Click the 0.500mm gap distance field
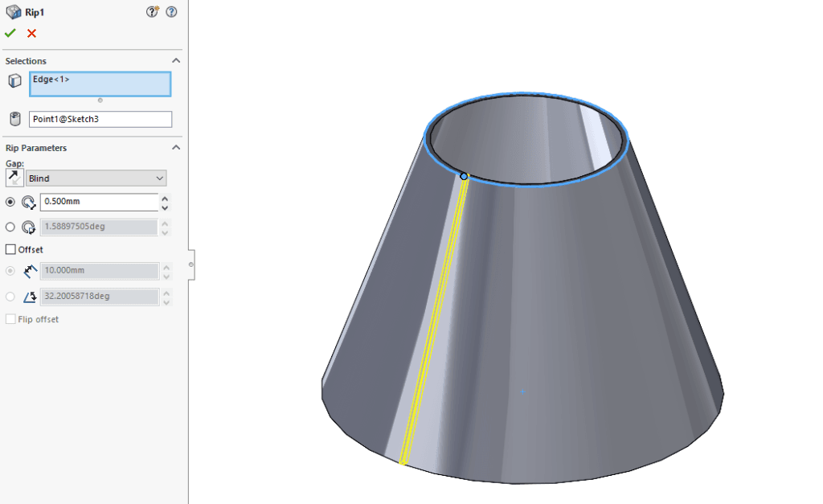 pos(98,203)
